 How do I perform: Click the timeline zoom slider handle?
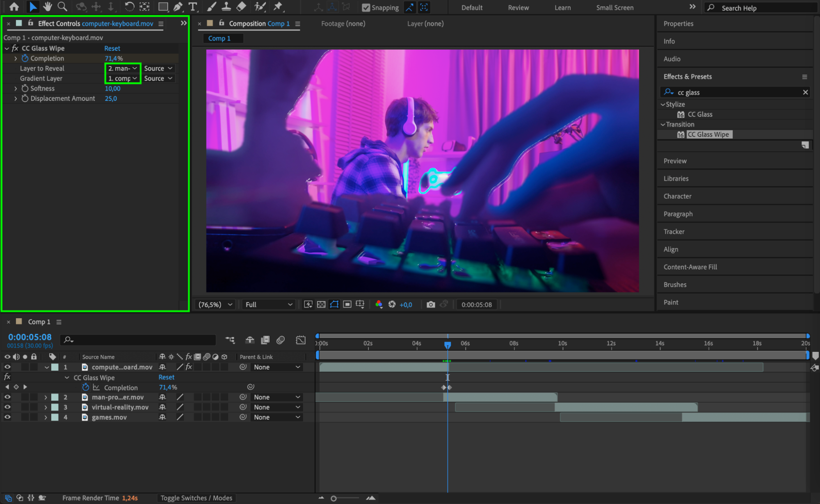pyautogui.click(x=333, y=498)
